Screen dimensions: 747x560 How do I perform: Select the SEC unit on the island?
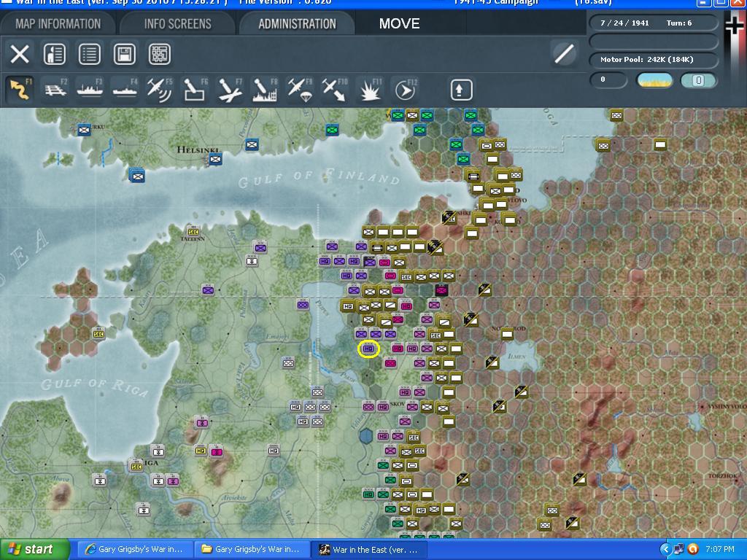[x=98, y=333]
